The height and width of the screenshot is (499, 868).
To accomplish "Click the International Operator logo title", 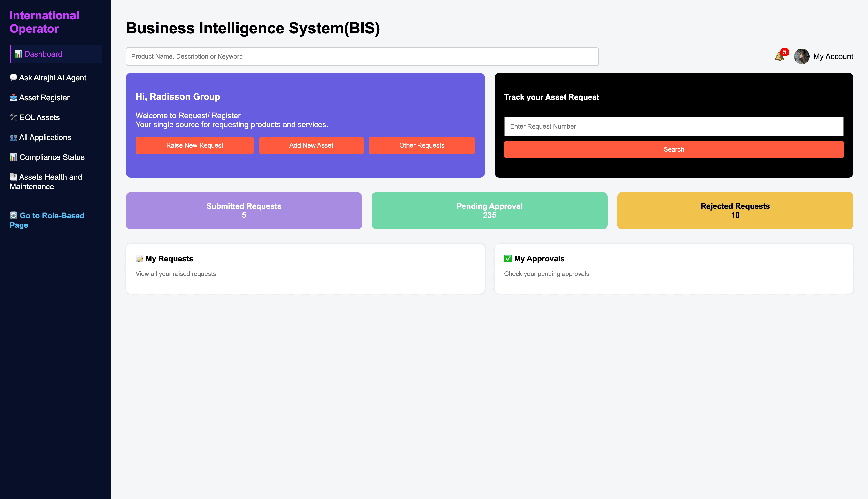I will tap(45, 22).
